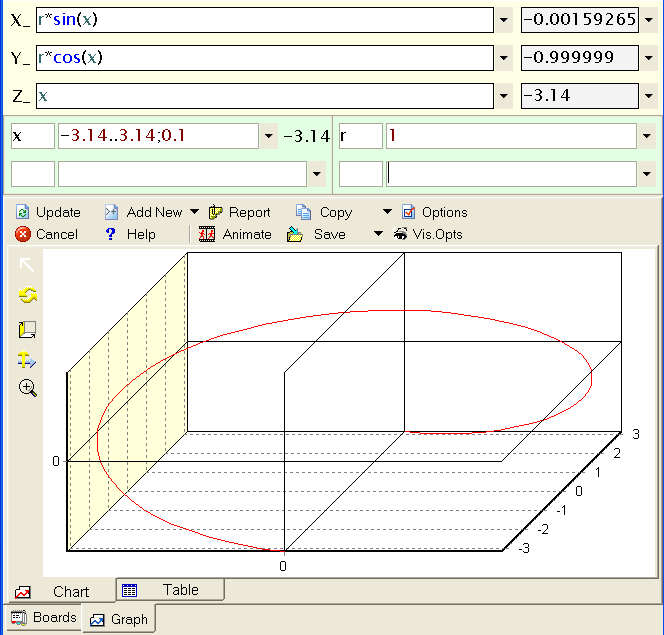Click the zoom magnifier tool beside the chart
Viewport: 664px width, 635px height.
[27, 388]
